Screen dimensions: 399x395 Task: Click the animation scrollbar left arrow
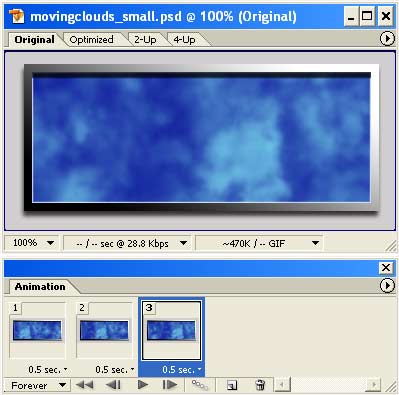click(x=282, y=385)
